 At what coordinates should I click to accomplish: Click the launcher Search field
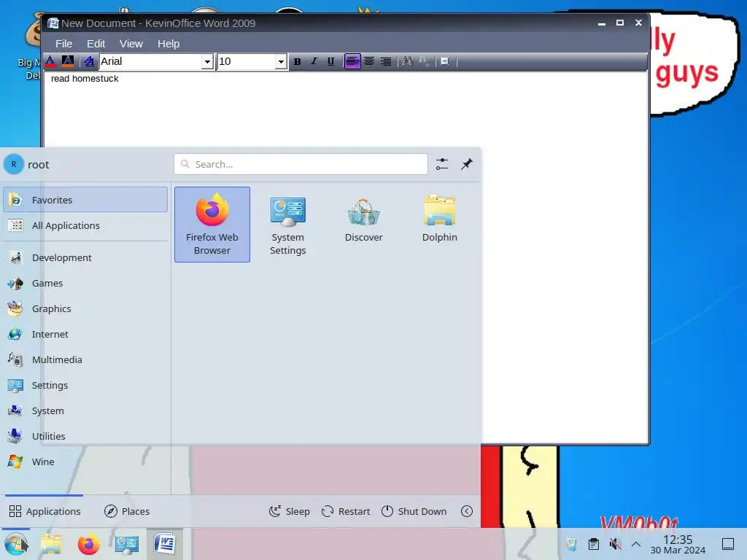(301, 164)
